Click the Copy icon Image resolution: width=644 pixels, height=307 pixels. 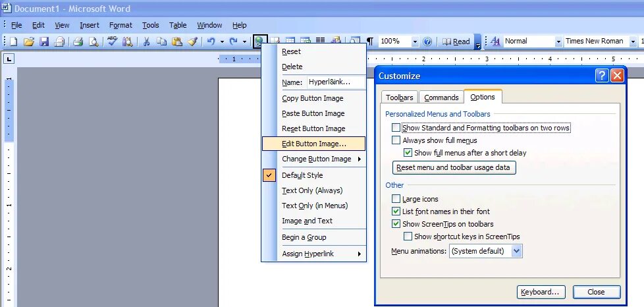tap(162, 41)
